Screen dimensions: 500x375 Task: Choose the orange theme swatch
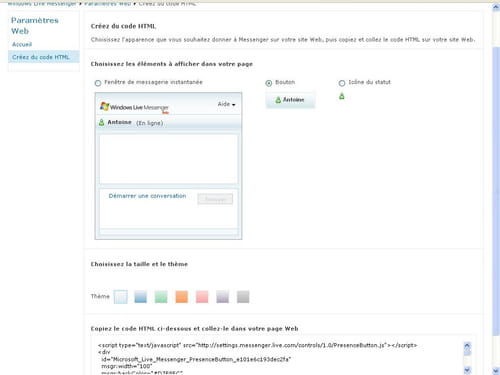click(x=182, y=297)
